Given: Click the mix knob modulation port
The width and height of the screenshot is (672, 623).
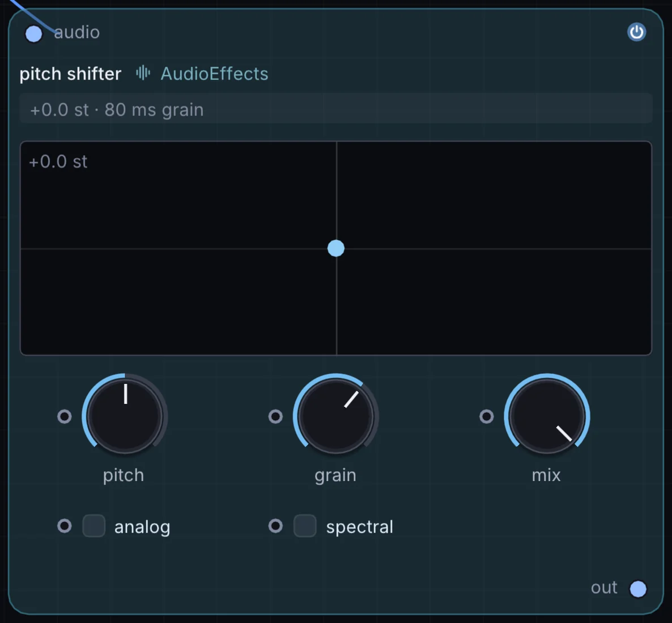Looking at the screenshot, I should click(486, 416).
